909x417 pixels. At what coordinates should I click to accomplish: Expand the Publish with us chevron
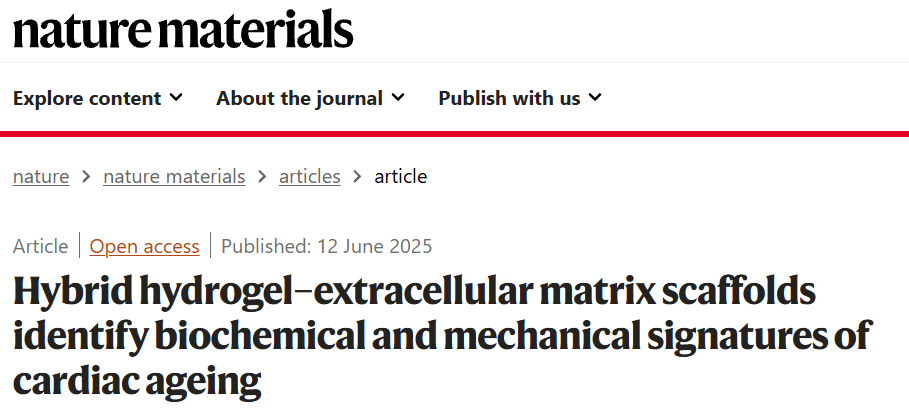pyautogui.click(x=595, y=98)
